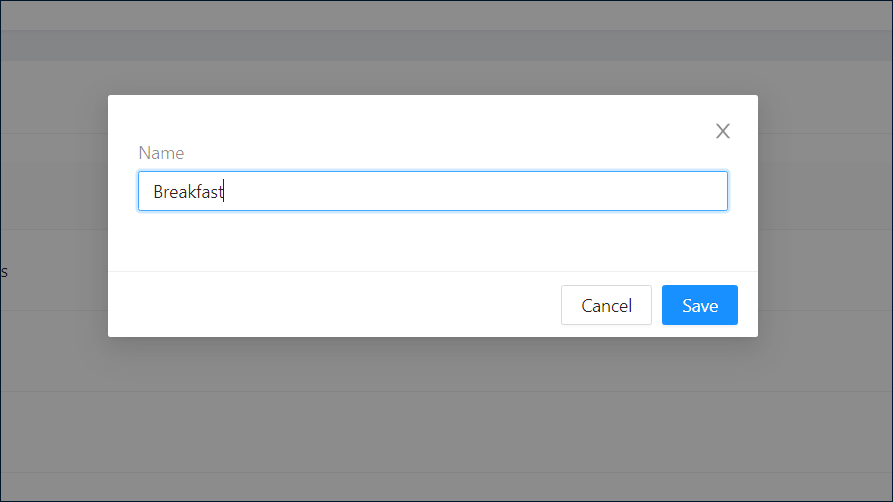Tap the gray X at the dialog corner
Image resolution: width=893 pixels, height=502 pixels.
coord(723,131)
